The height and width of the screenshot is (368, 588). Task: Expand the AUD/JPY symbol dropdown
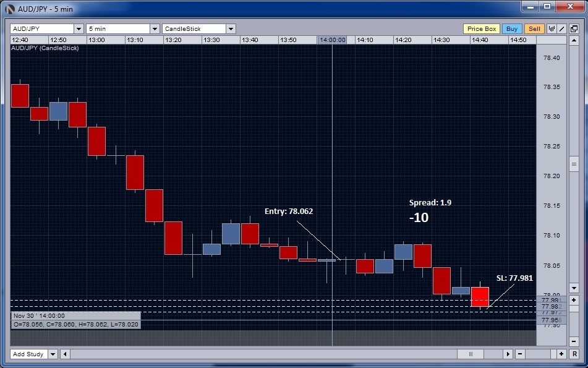79,29
